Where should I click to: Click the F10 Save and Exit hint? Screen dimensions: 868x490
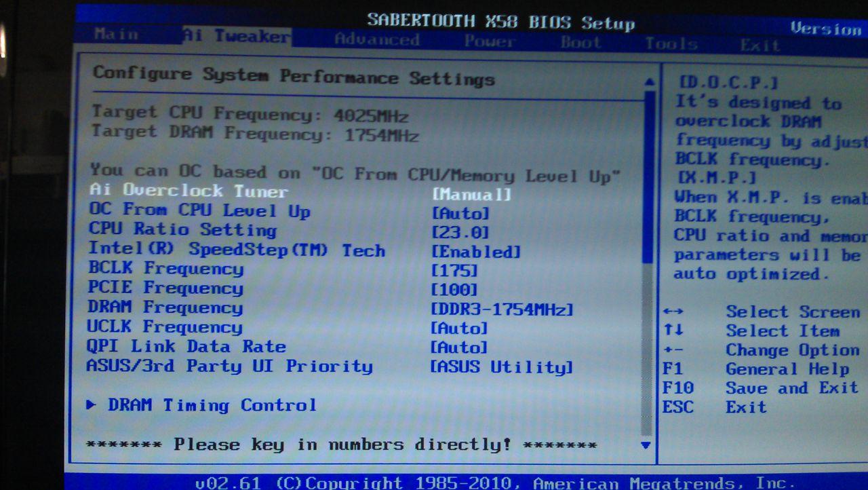[761, 388]
